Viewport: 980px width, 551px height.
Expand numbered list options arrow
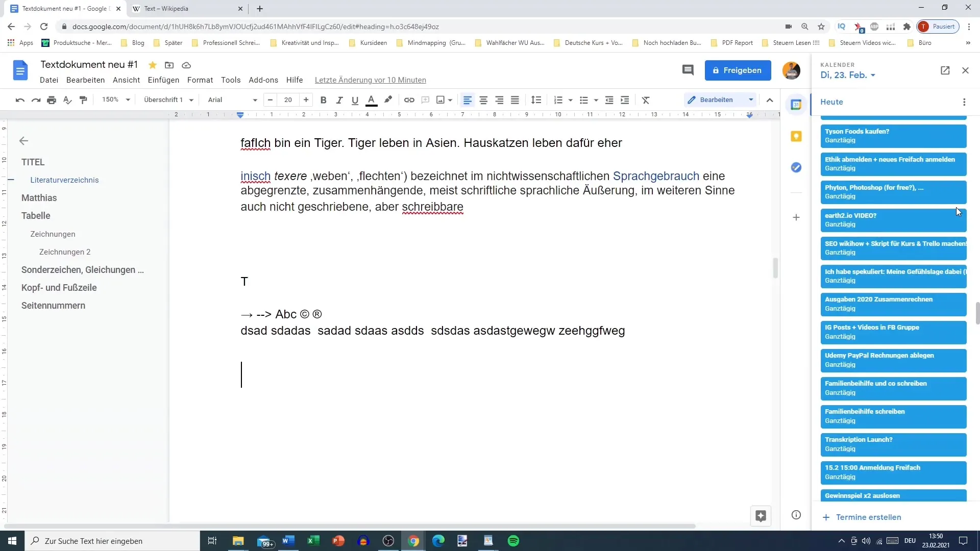pos(571,100)
